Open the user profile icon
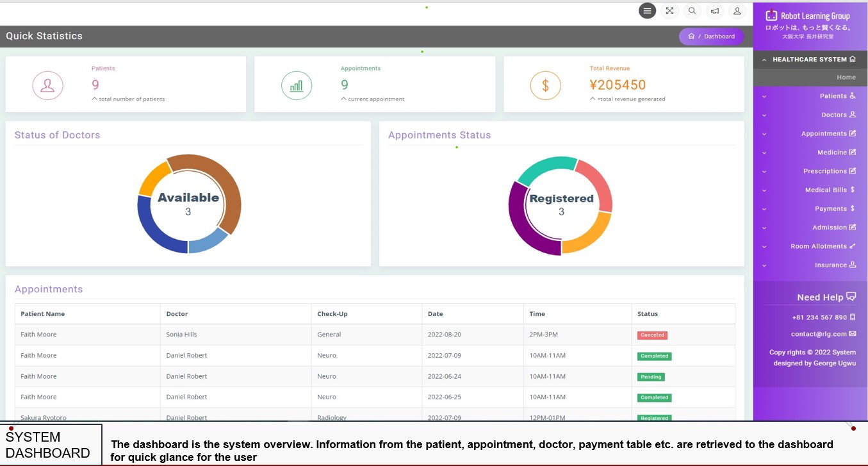This screenshot has height=466, width=868. (x=737, y=10)
